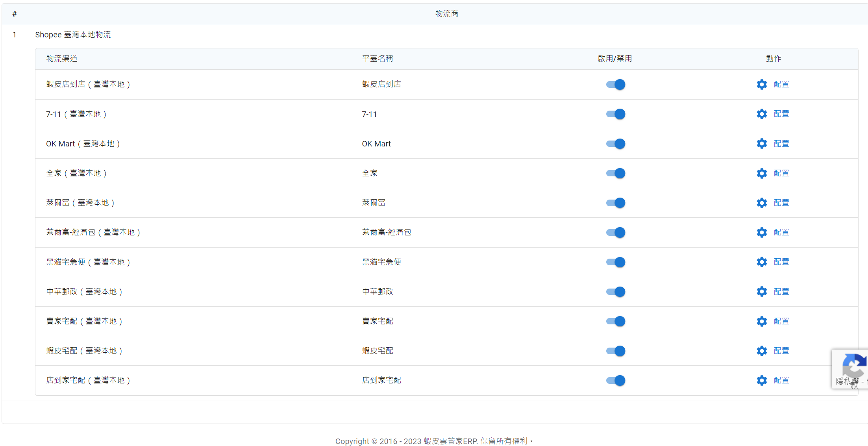The height and width of the screenshot is (446, 868).
Task: Click platform name 黑貓宅急便 cell
Action: point(381,262)
